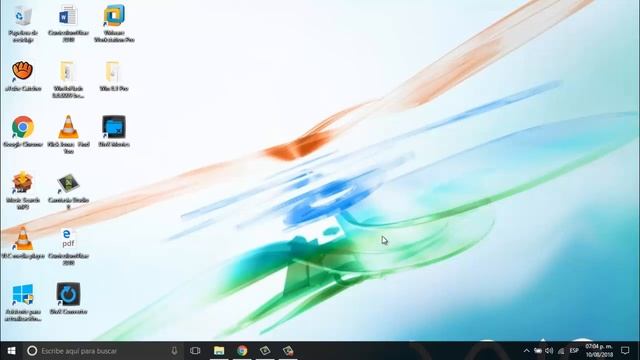Show hidden system tray icons
This screenshot has width=640, height=360.
click(x=527, y=351)
